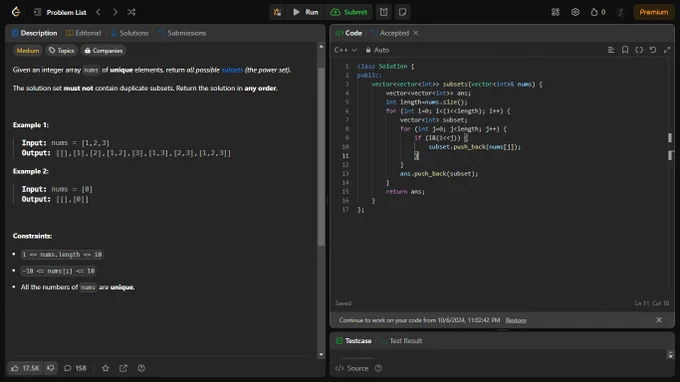Click the 'ans.push_back(subset);' line
The height and width of the screenshot is (382, 680).
(x=438, y=173)
